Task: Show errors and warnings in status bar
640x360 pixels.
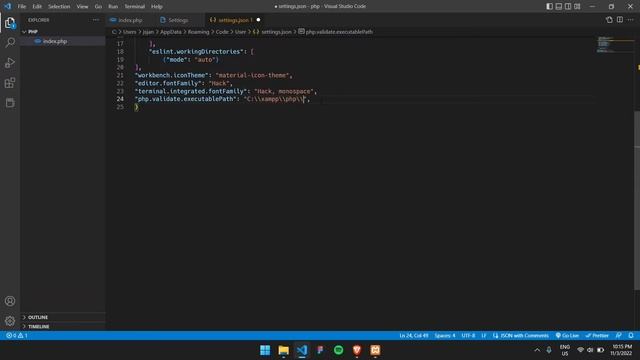Action: tap(17, 336)
